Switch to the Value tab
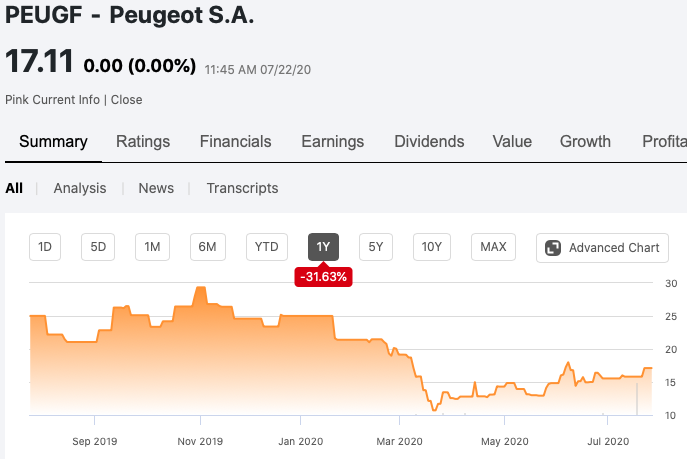Image resolution: width=687 pixels, height=459 pixels. coord(512,141)
